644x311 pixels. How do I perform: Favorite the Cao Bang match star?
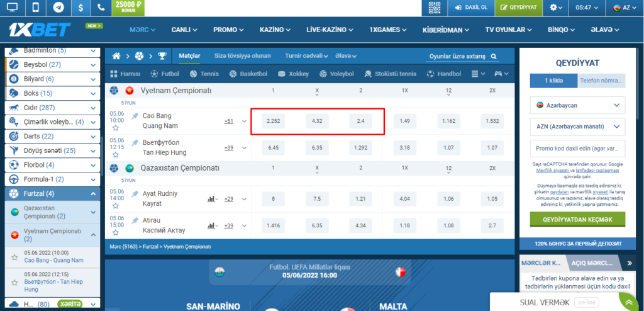pos(116,128)
